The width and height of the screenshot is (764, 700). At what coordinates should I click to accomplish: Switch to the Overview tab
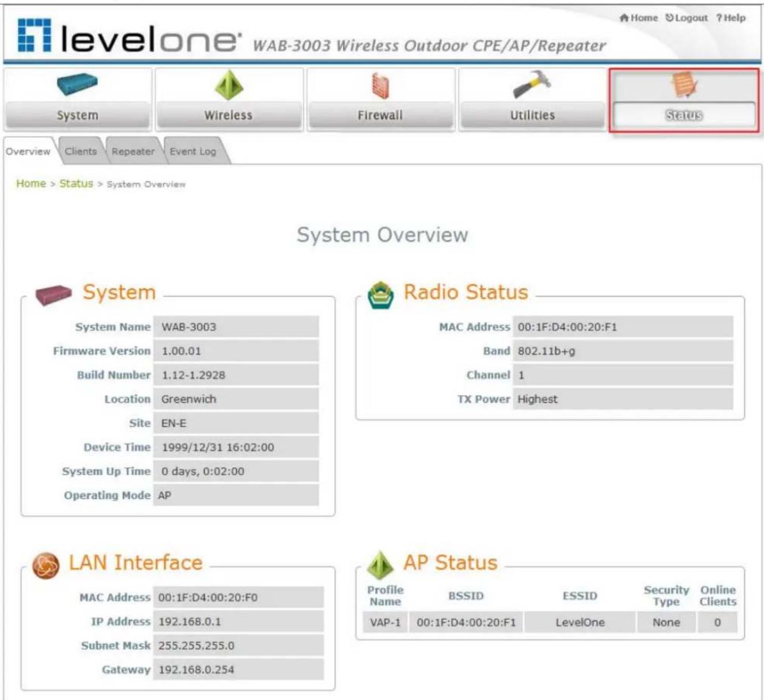coord(28,152)
